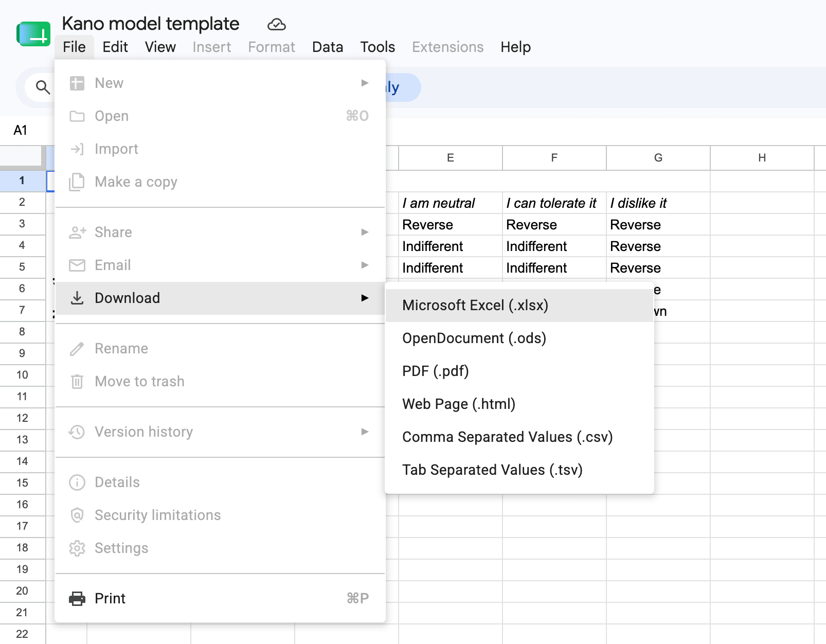Choose Print from File menu
Screen dimensions: 826x644
pos(220,599)
